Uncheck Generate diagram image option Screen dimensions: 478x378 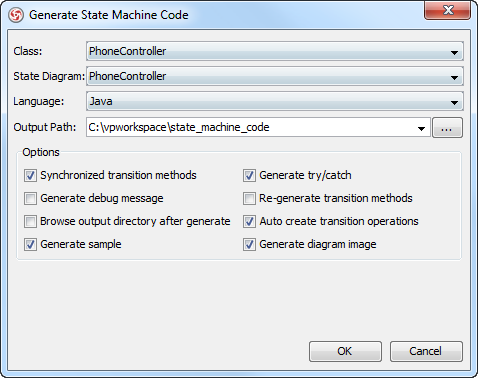(x=249, y=244)
